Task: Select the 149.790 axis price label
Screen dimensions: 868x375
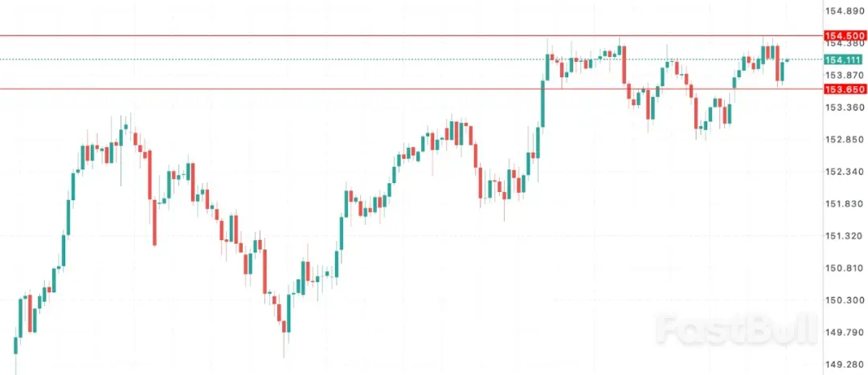Action: tap(845, 332)
